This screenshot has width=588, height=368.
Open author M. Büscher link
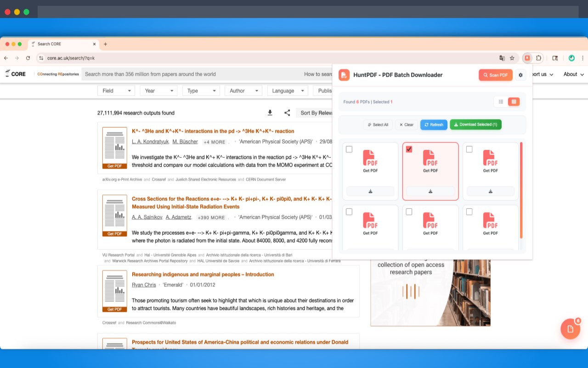pos(185,142)
